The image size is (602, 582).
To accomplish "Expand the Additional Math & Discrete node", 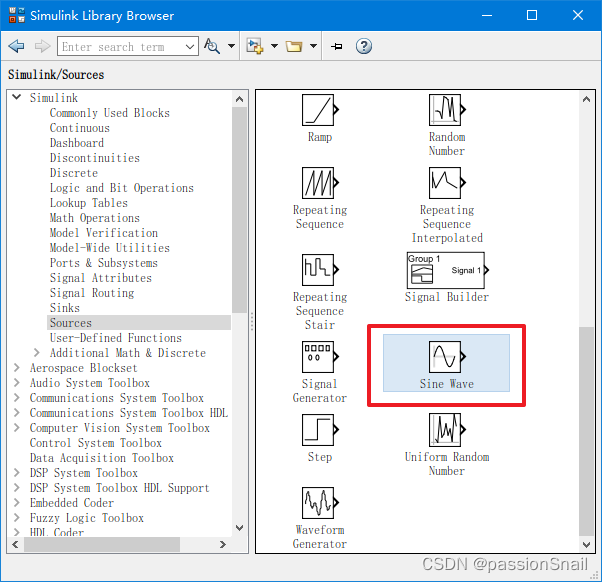I will 36,352.
